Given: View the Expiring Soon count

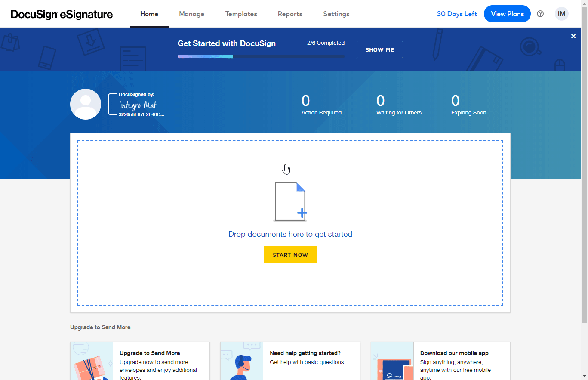Looking at the screenshot, I should coord(468,105).
